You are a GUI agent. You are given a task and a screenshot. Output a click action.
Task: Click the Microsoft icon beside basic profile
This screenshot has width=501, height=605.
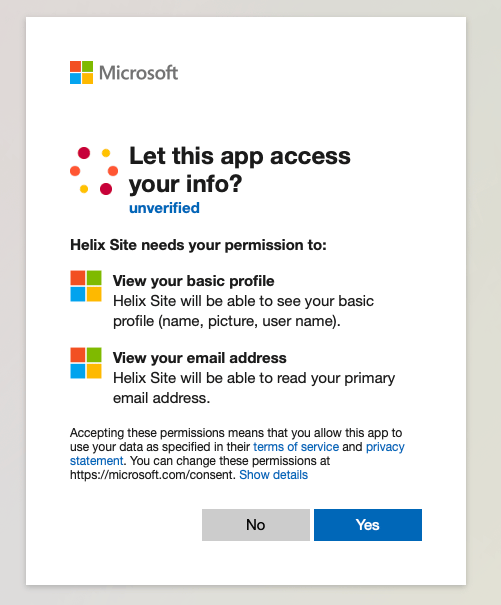tap(86, 286)
